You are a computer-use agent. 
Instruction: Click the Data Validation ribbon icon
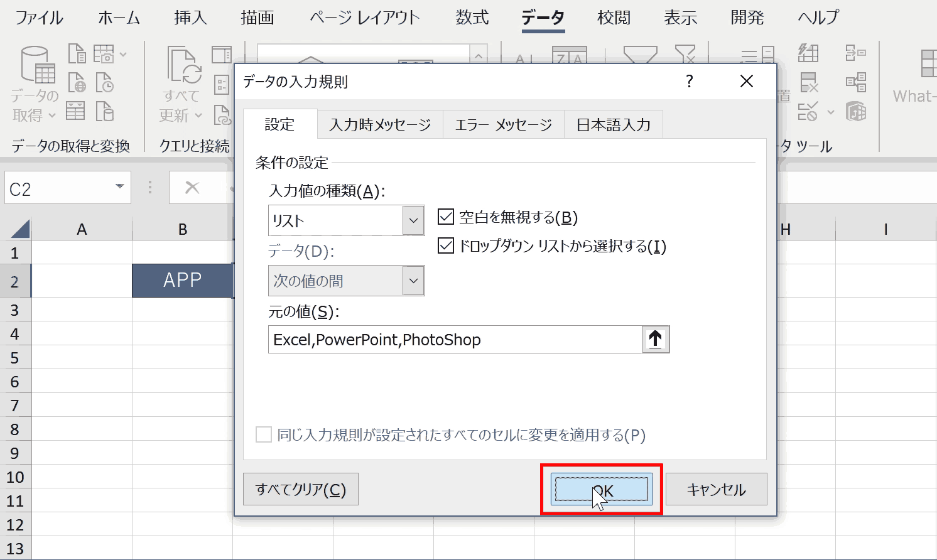pos(808,112)
